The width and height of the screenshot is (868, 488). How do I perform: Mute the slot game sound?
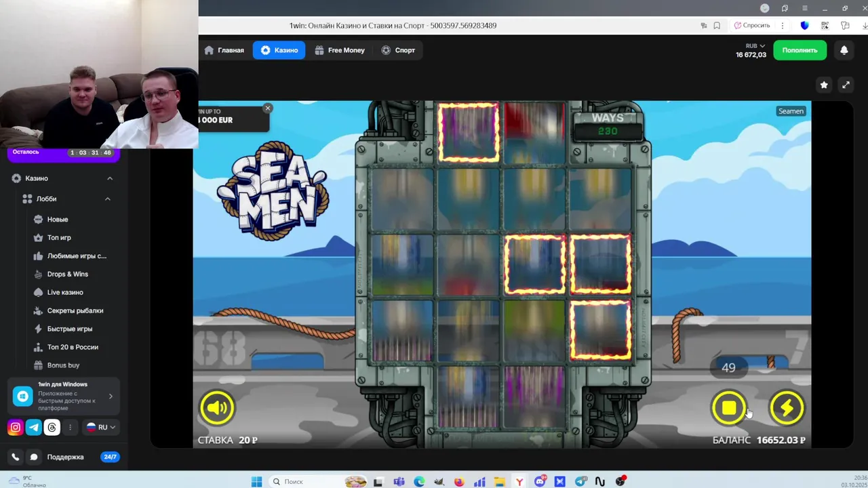pyautogui.click(x=217, y=407)
